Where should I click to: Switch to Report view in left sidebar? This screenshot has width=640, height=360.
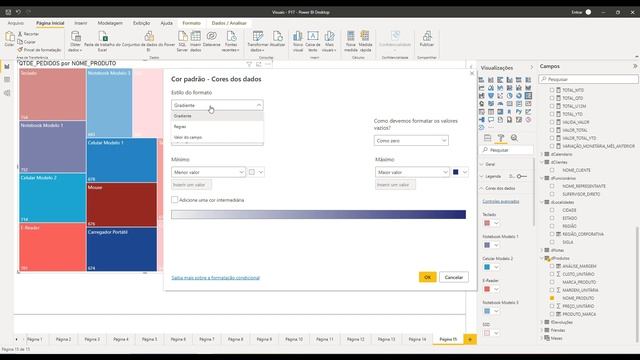point(7,67)
